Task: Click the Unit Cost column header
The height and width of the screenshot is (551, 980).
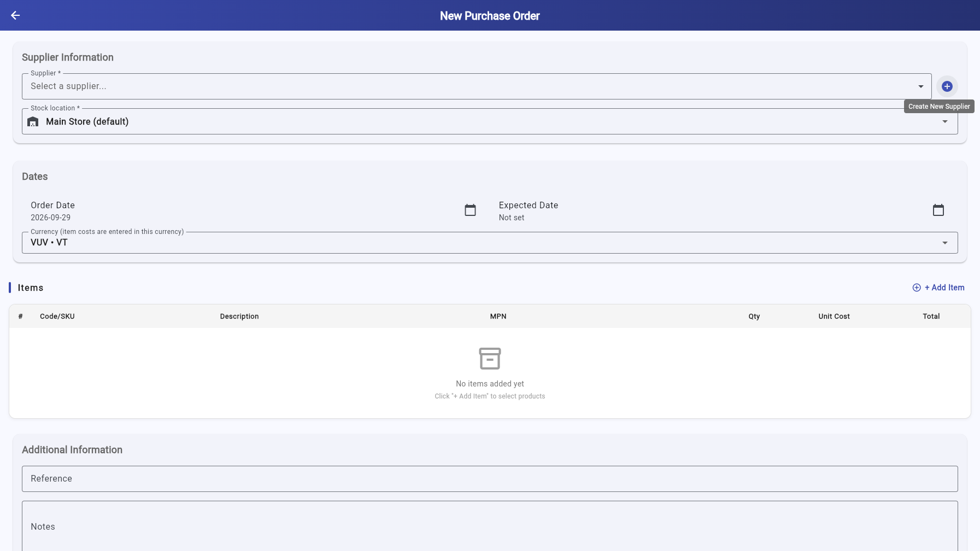Action: pos(834,316)
